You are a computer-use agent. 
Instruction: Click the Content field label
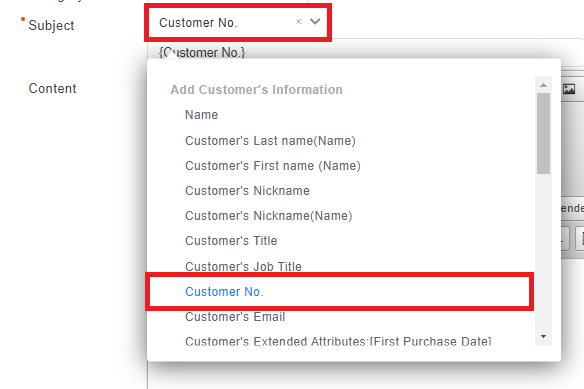pos(53,89)
